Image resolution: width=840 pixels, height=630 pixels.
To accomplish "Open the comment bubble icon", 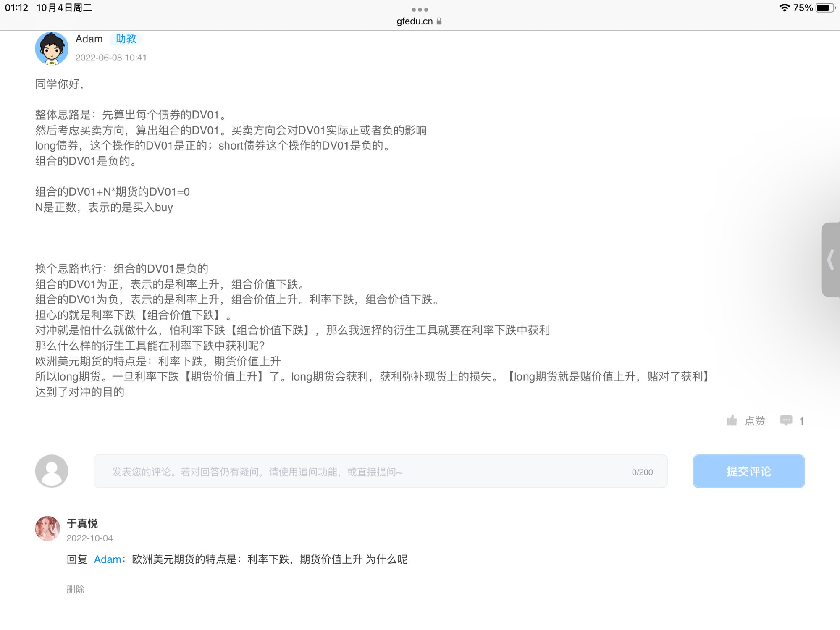I will pos(786,420).
